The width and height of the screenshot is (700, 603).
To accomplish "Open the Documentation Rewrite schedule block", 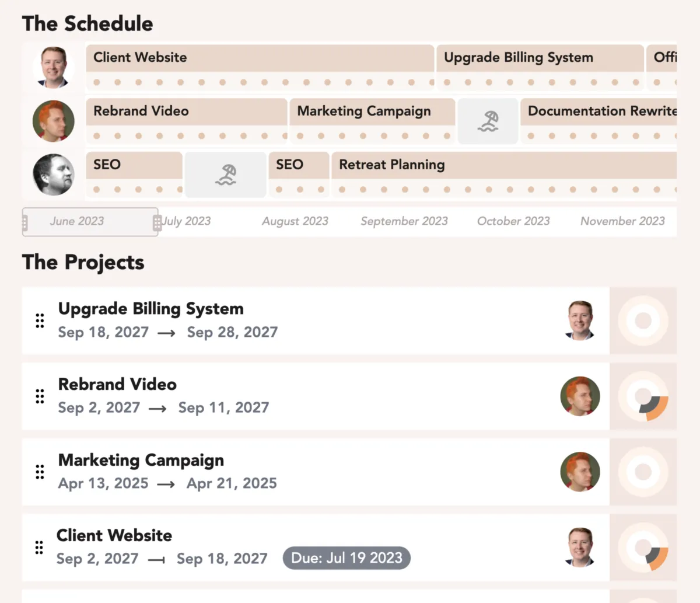I will [x=601, y=111].
